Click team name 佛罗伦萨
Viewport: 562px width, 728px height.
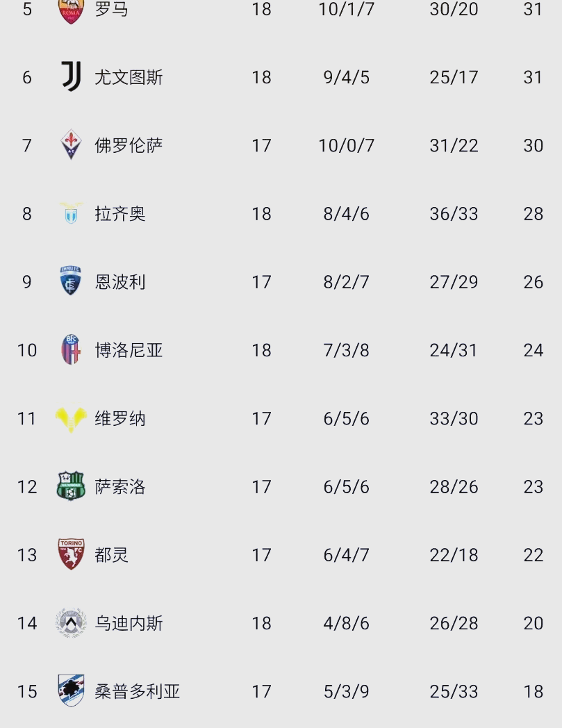[x=129, y=145]
